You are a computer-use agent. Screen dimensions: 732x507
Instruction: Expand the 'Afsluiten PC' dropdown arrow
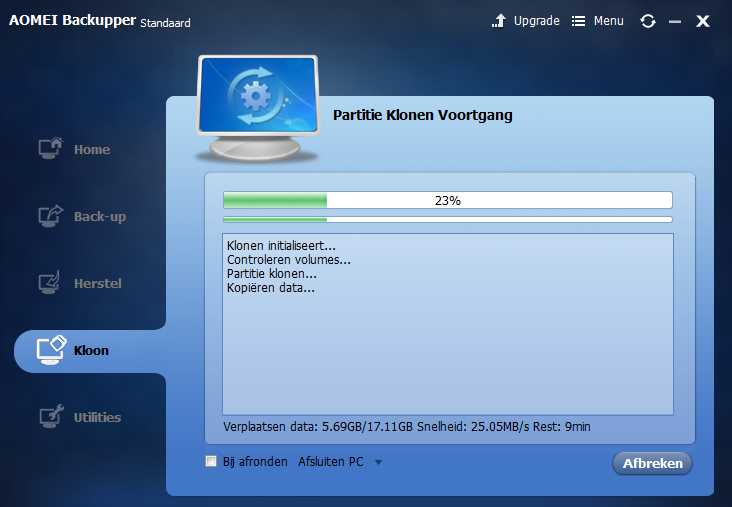pos(379,462)
